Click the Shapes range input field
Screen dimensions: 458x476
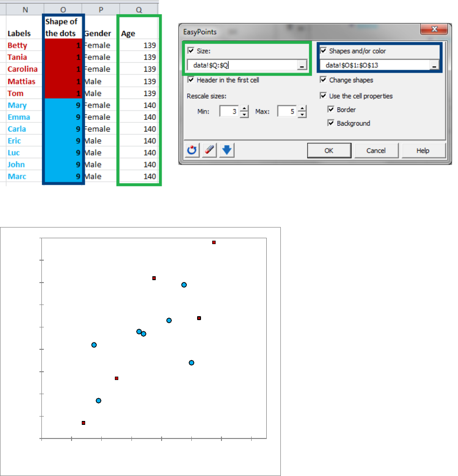coord(375,65)
